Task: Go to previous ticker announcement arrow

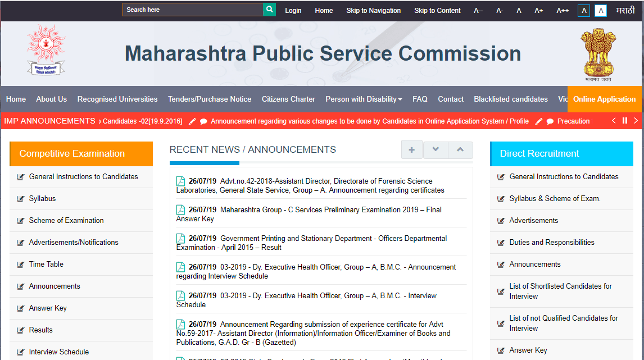Action: tap(614, 121)
